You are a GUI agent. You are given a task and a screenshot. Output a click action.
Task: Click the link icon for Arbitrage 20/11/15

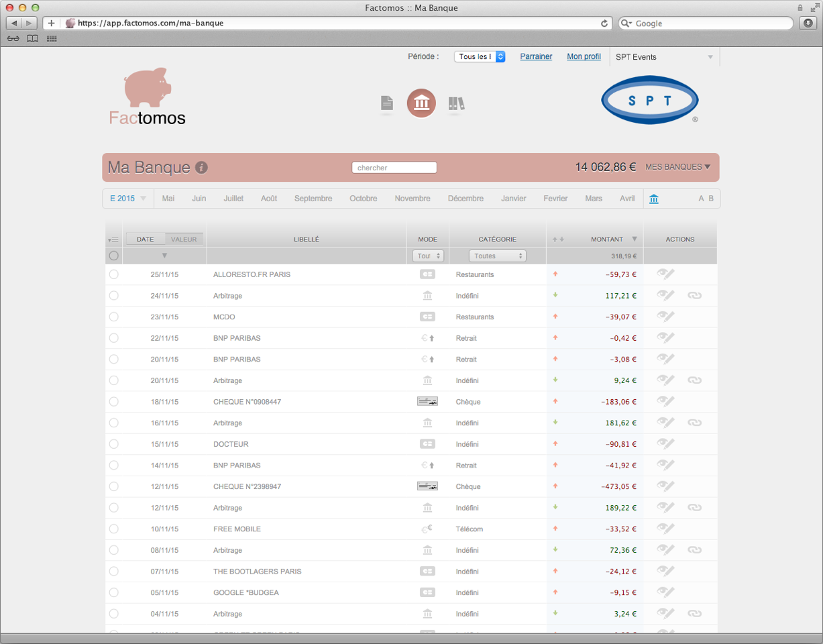tap(694, 380)
